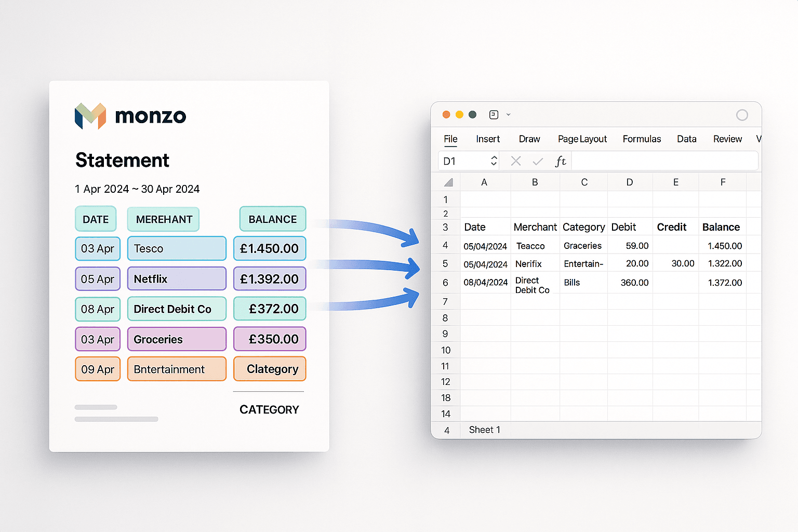
Task: Select column A header
Action: pos(484,182)
